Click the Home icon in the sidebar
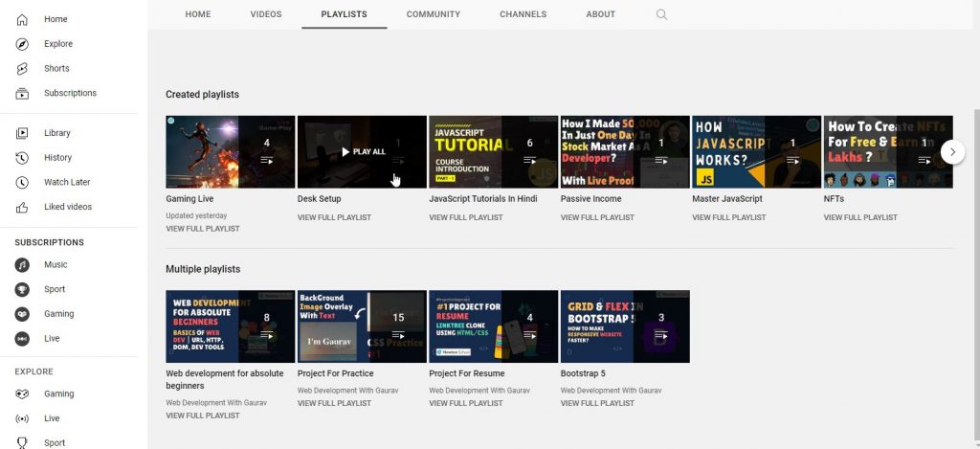The height and width of the screenshot is (449, 980). [x=23, y=19]
